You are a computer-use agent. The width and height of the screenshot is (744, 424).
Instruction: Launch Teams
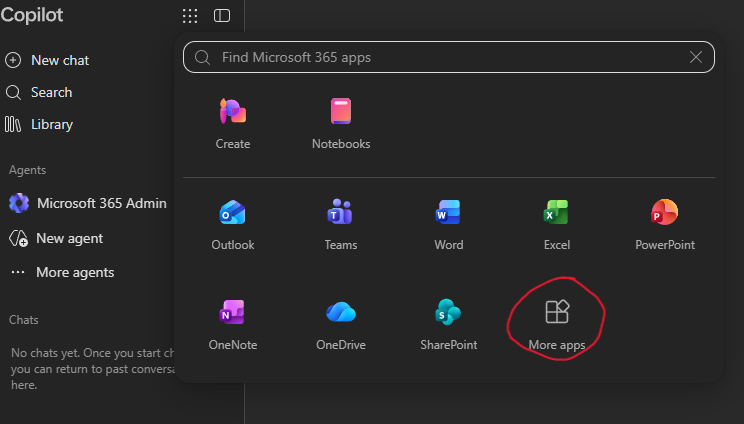tap(341, 224)
